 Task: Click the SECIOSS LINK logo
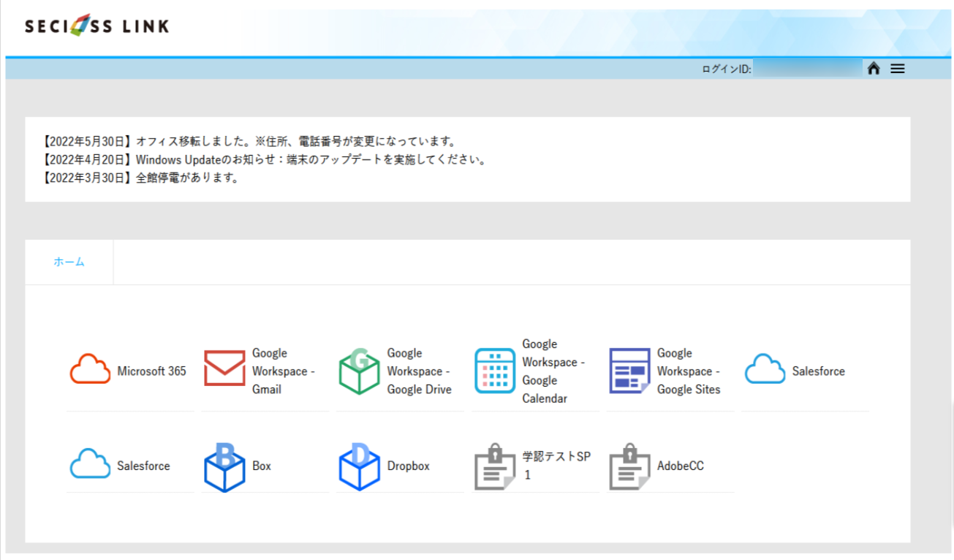[96, 26]
